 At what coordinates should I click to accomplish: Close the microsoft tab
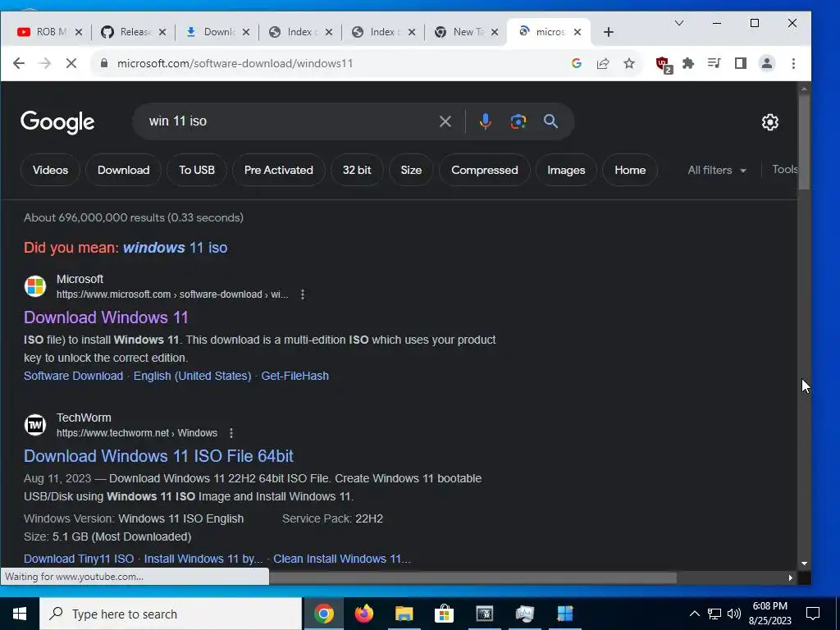point(577,32)
